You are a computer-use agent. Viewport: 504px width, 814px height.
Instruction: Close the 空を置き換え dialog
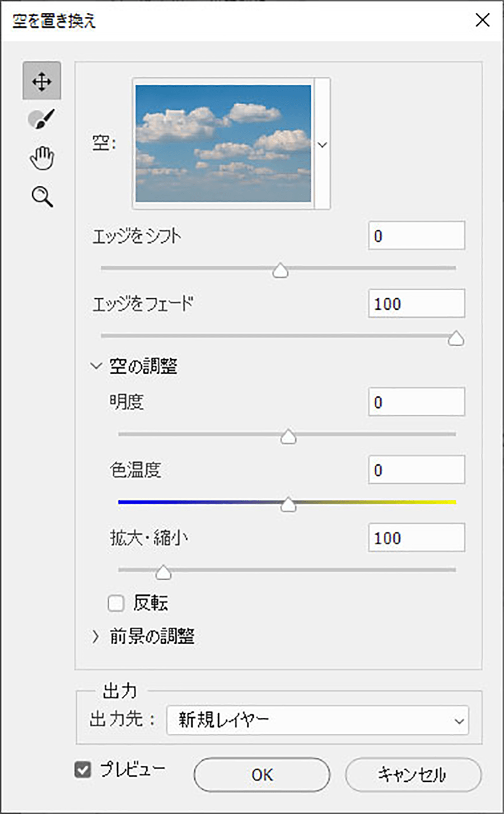482,21
